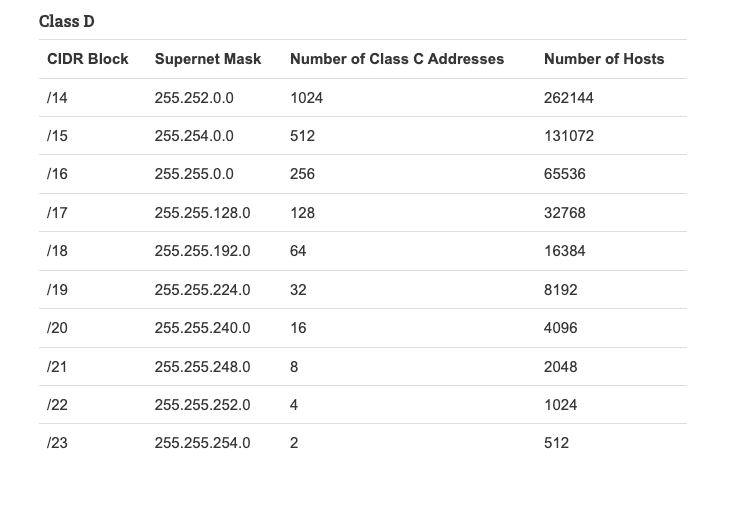
Task: Click the Number of Hosts header
Action: click(604, 59)
